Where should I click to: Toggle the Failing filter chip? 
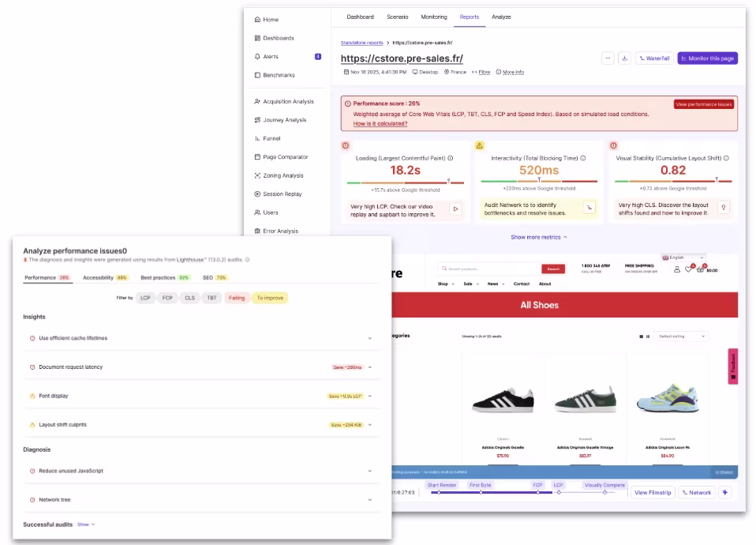(237, 299)
